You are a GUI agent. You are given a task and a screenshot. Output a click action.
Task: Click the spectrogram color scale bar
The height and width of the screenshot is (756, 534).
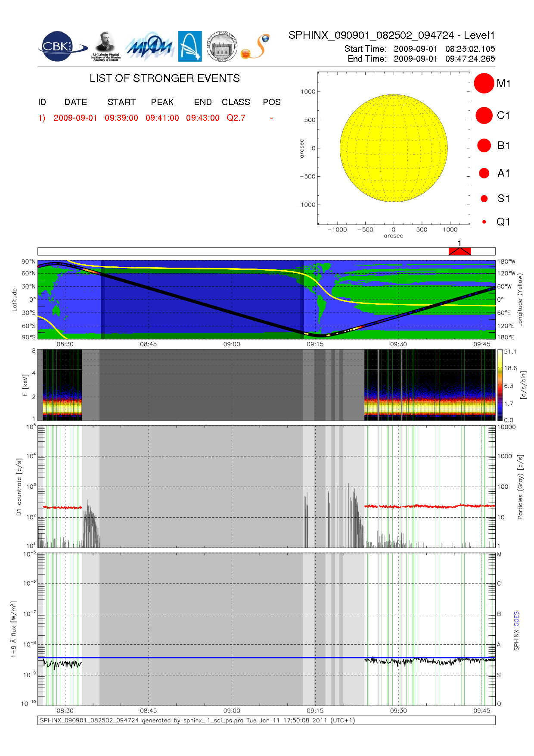500,385
